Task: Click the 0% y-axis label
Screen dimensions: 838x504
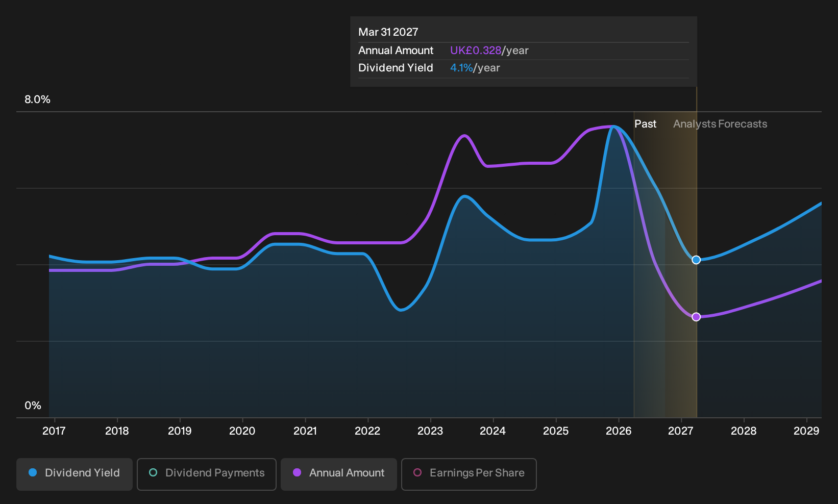Action: pos(33,406)
